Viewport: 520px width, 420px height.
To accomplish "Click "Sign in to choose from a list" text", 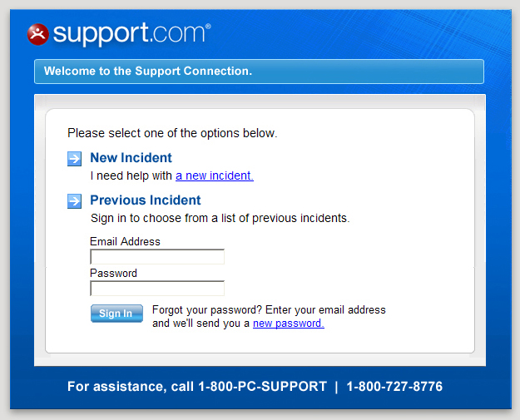I will (220, 218).
